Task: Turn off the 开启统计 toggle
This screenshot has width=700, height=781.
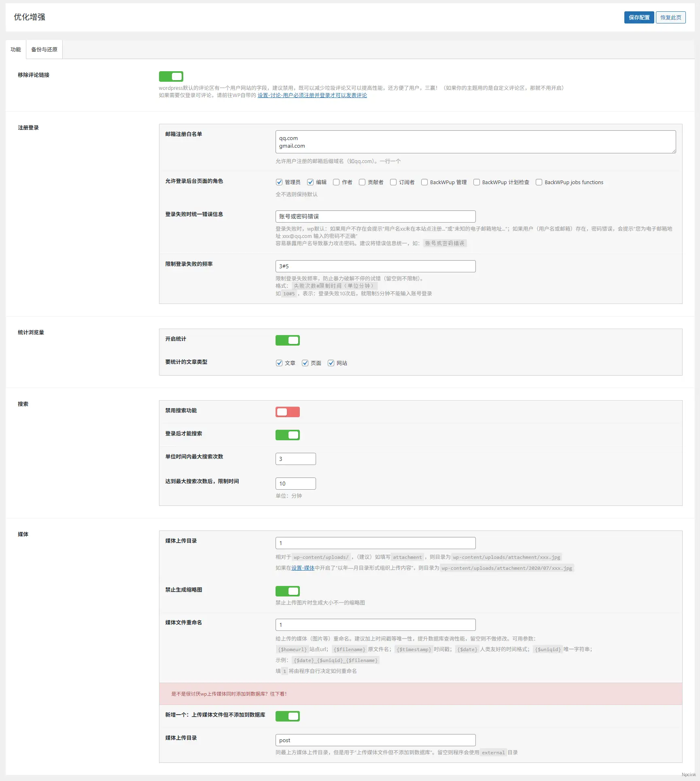Action: point(287,340)
